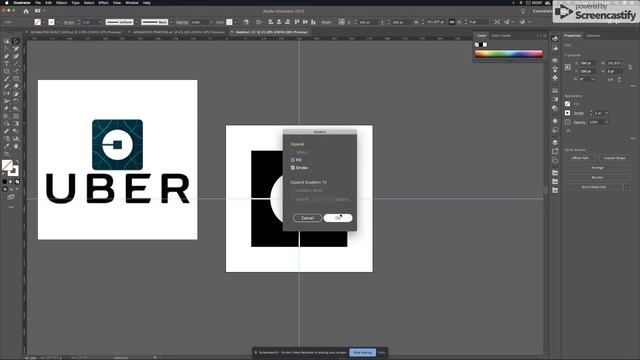Open the Symbols panel icon in the dock
The width and height of the screenshot is (640, 360).
coord(555,78)
